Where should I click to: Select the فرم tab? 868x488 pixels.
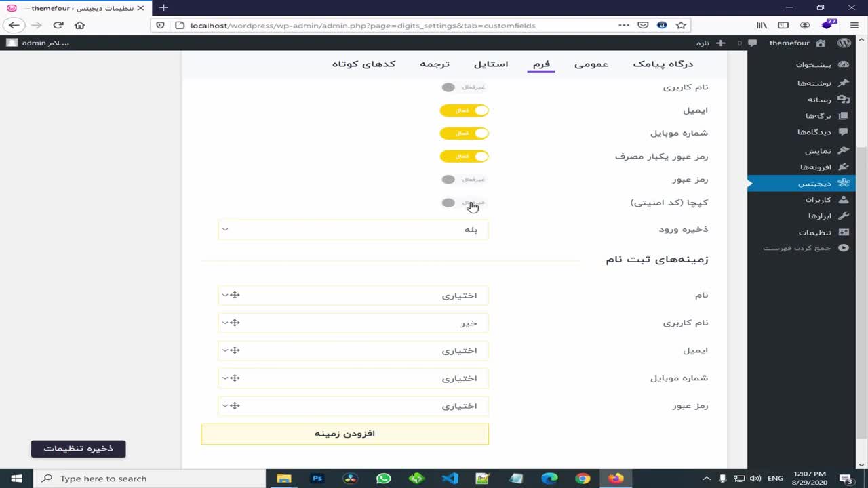point(541,64)
